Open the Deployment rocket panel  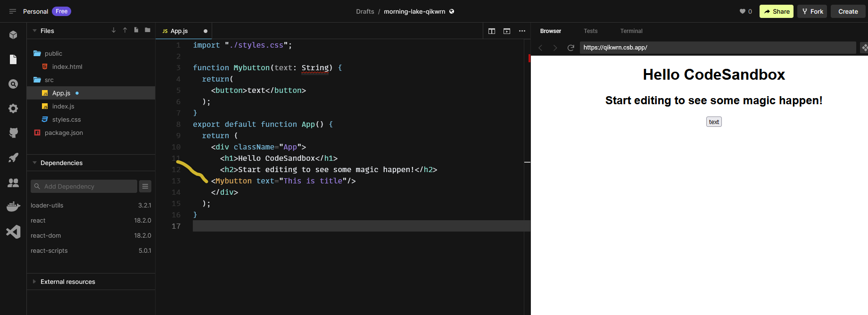pyautogui.click(x=13, y=157)
